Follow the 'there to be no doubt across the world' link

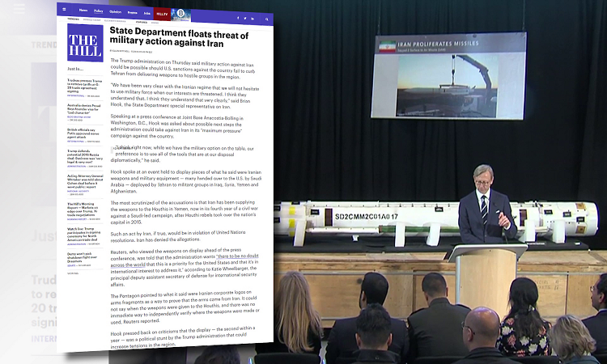tap(185, 260)
